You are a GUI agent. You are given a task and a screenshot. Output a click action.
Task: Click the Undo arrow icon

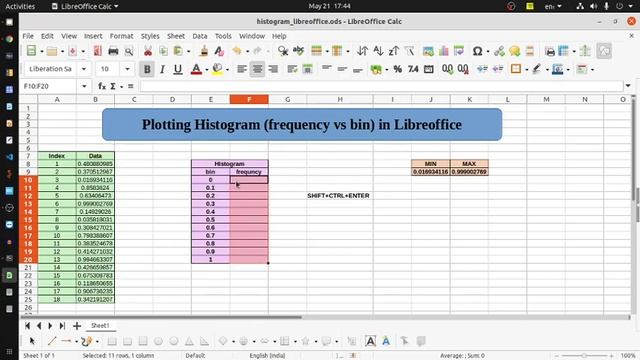click(x=237, y=51)
